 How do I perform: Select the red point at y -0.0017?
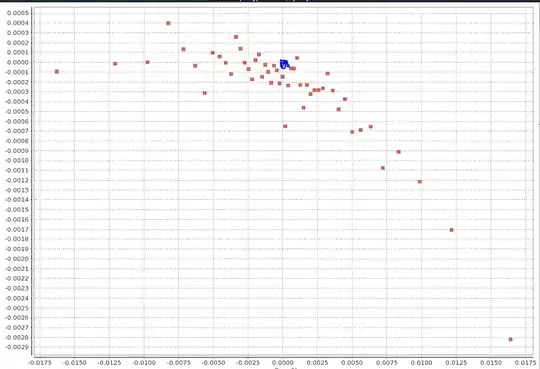451,230
